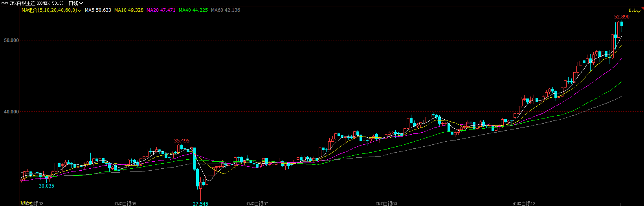Click the CMX白银09 time axis marker
Viewport: 644px width, 206px height.
(386, 204)
